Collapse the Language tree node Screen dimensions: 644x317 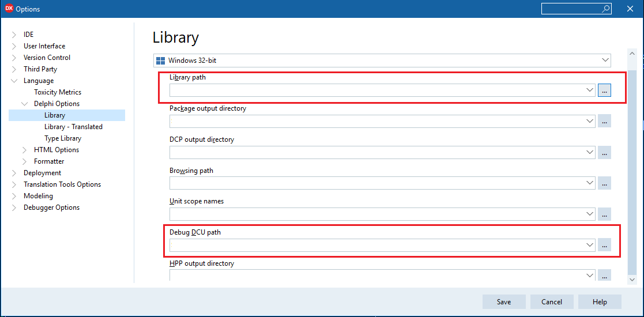[x=14, y=81]
